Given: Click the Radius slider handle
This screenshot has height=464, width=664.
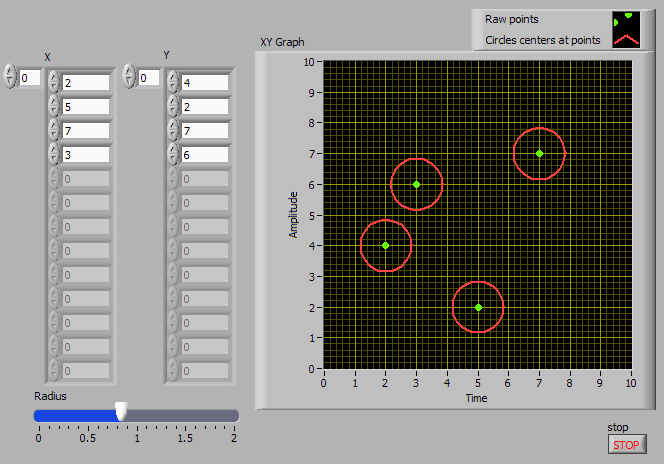Looking at the screenshot, I should click(x=121, y=411).
